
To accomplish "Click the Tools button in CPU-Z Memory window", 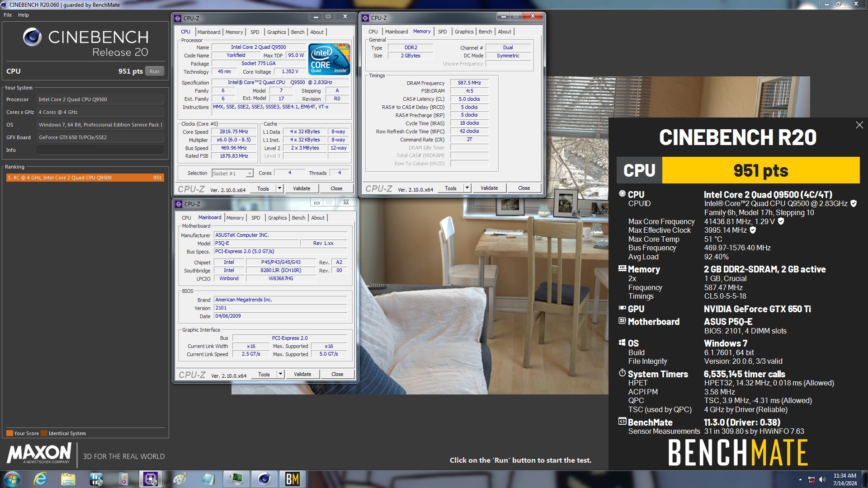I will pos(451,188).
